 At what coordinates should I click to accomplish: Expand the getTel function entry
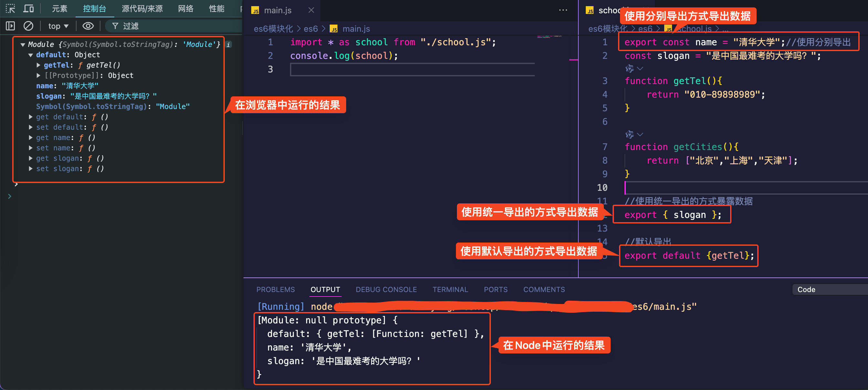(38, 65)
